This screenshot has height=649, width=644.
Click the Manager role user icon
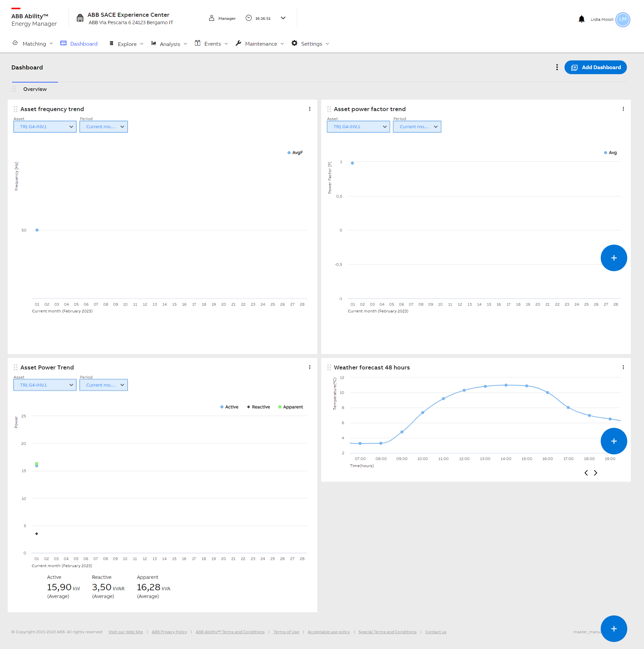tap(212, 18)
